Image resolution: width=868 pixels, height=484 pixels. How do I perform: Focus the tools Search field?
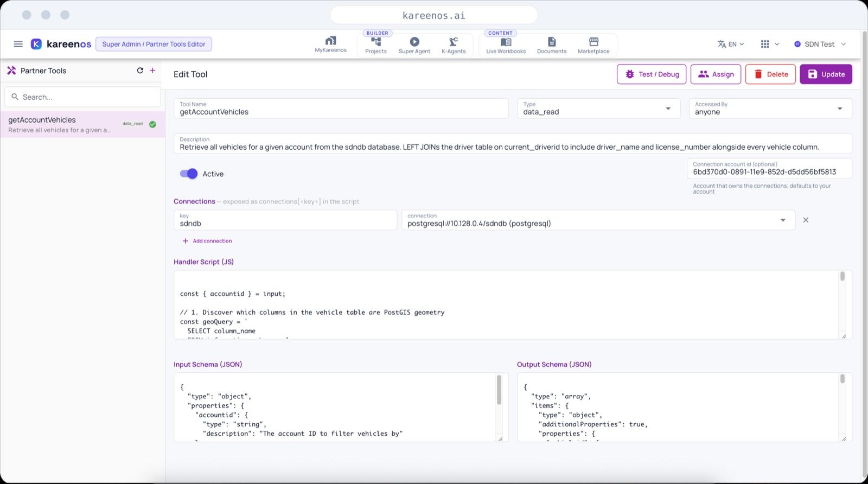[x=82, y=97]
